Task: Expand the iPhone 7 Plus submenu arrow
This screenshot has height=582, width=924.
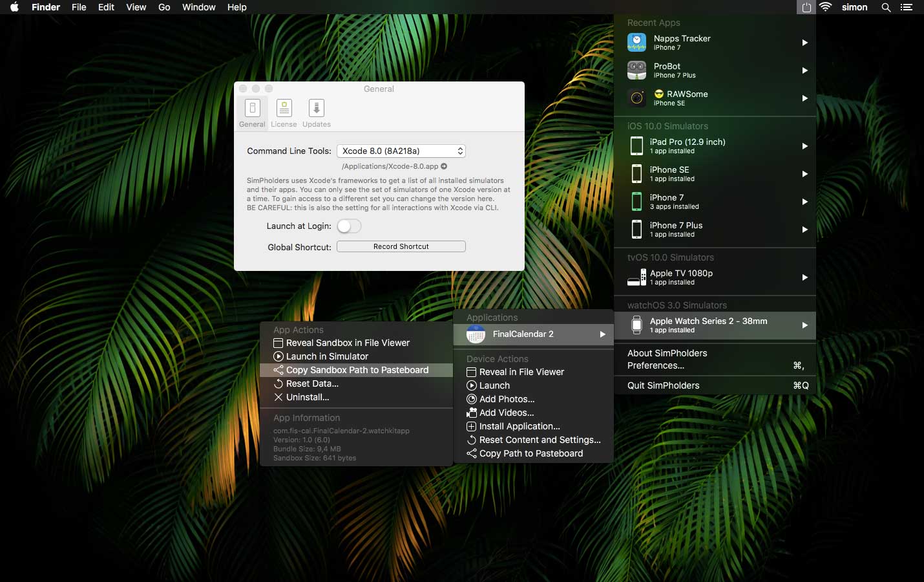Action: tap(804, 230)
